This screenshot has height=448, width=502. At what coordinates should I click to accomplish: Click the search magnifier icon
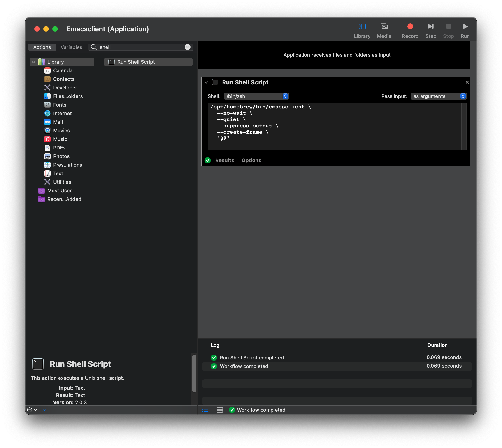pyautogui.click(x=93, y=47)
